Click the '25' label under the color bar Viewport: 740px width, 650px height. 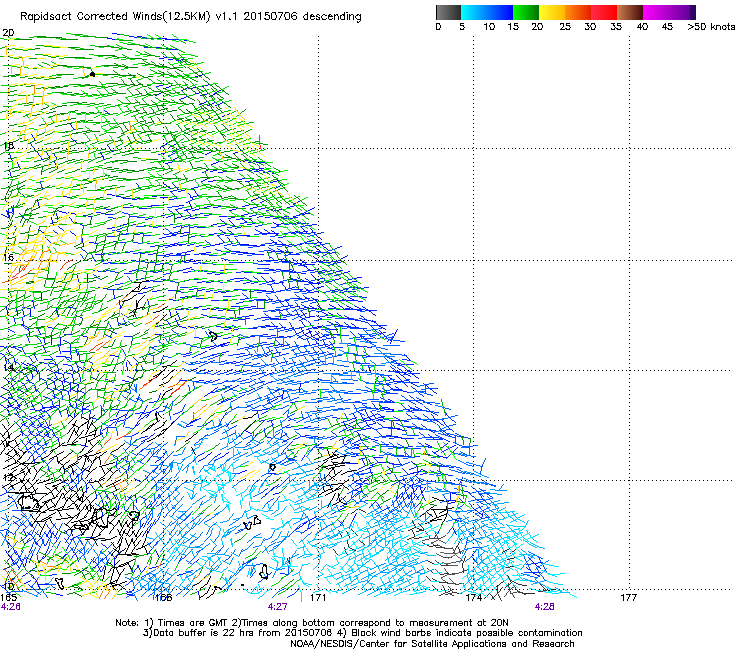point(565,27)
